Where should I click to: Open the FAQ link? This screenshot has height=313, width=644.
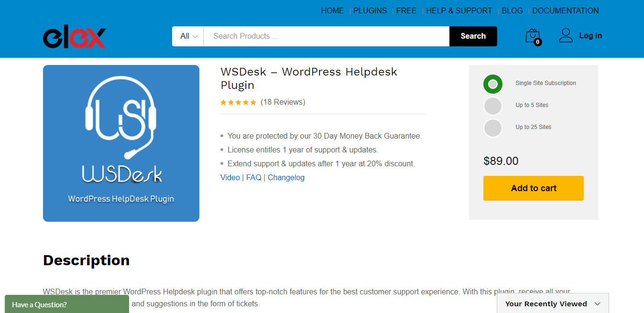(254, 178)
